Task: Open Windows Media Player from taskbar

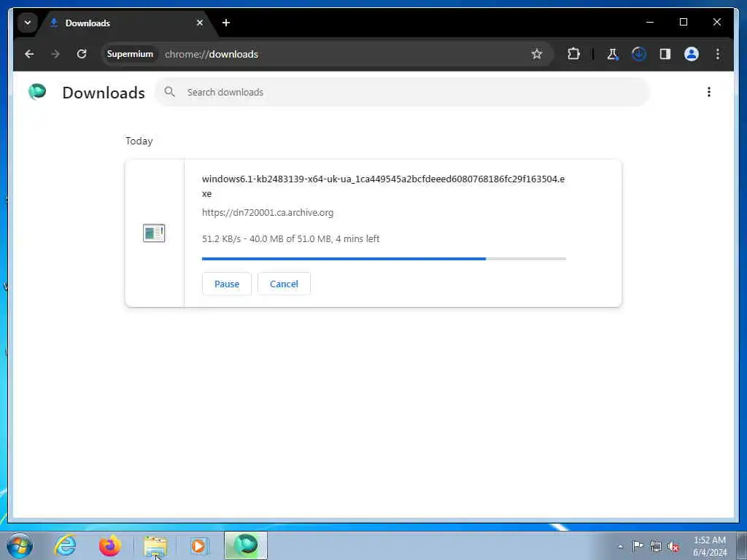Action: (198, 545)
